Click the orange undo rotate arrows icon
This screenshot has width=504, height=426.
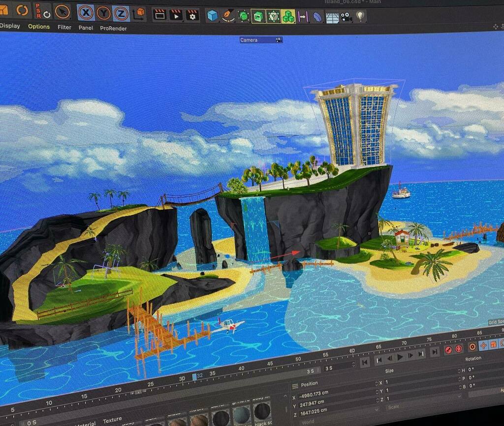point(22,10)
